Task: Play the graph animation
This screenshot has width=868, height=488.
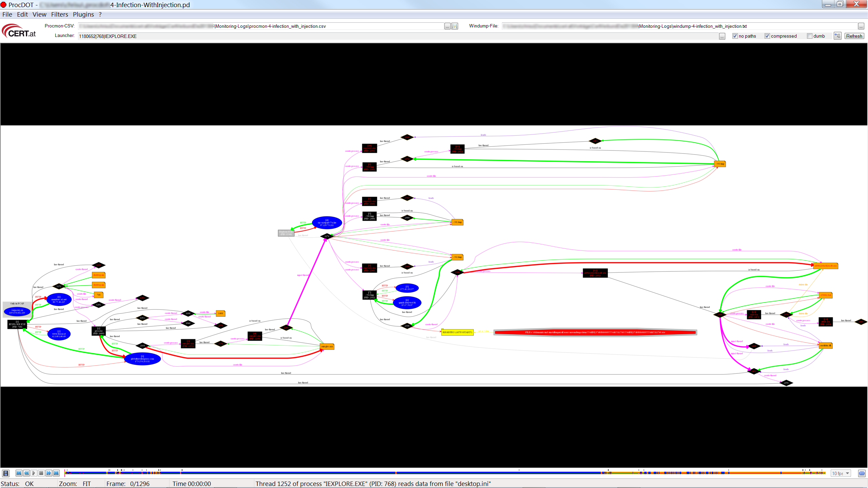Action: [34, 473]
